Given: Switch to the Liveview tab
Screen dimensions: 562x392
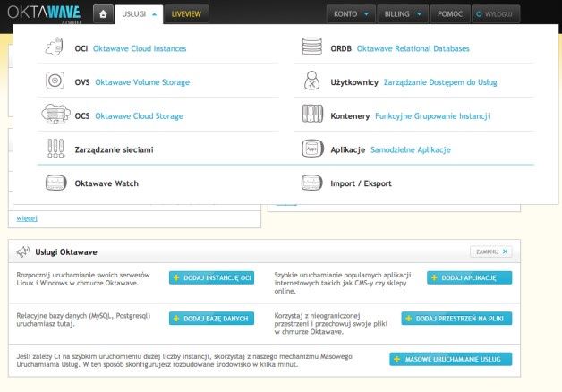Looking at the screenshot, I should (x=186, y=14).
